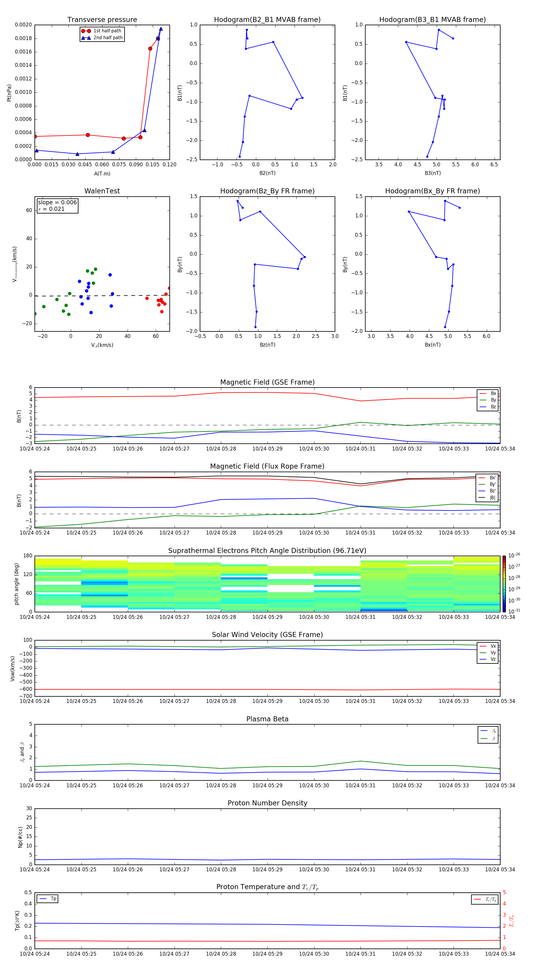Select the Vz legend entry in velocity plot
Screen dimensions: 535x980
[x=488, y=659]
